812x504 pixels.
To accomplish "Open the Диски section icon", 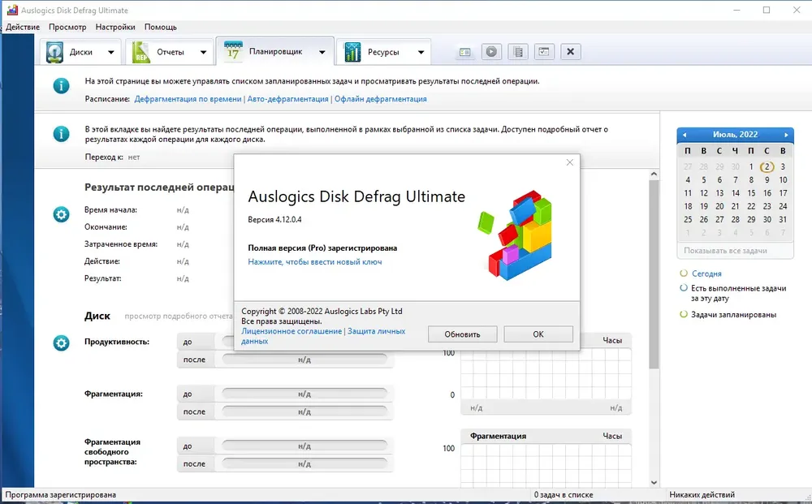I will pos(54,52).
